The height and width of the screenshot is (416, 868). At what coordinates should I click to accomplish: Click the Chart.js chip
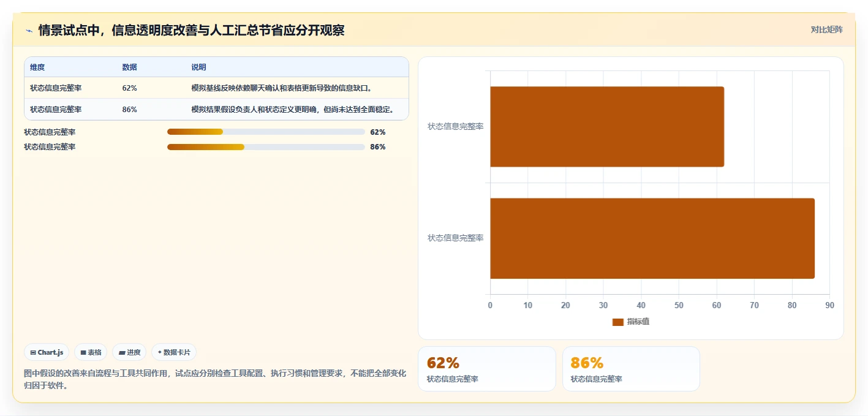tap(47, 352)
